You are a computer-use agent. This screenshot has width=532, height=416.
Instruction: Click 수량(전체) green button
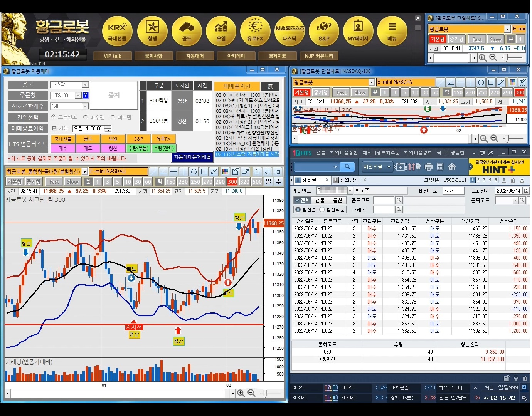pos(164,148)
